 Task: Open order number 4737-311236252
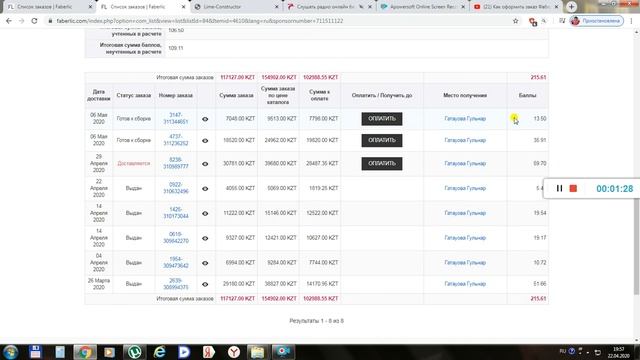pos(176,140)
